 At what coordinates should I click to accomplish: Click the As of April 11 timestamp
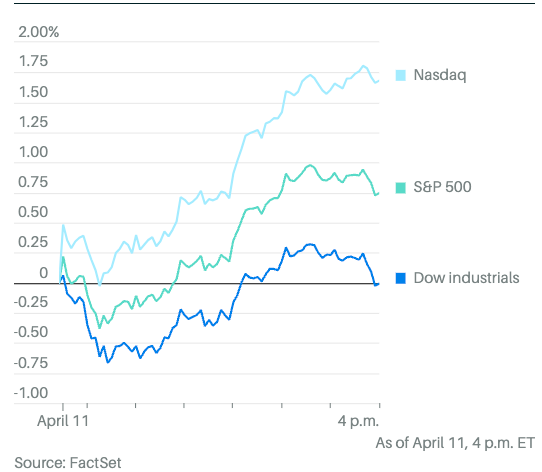point(455,443)
